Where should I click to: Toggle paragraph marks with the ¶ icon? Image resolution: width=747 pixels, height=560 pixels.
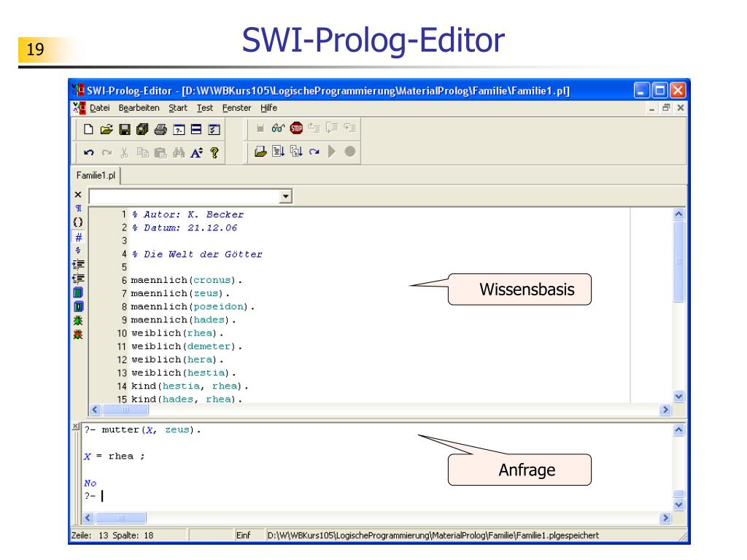point(78,208)
